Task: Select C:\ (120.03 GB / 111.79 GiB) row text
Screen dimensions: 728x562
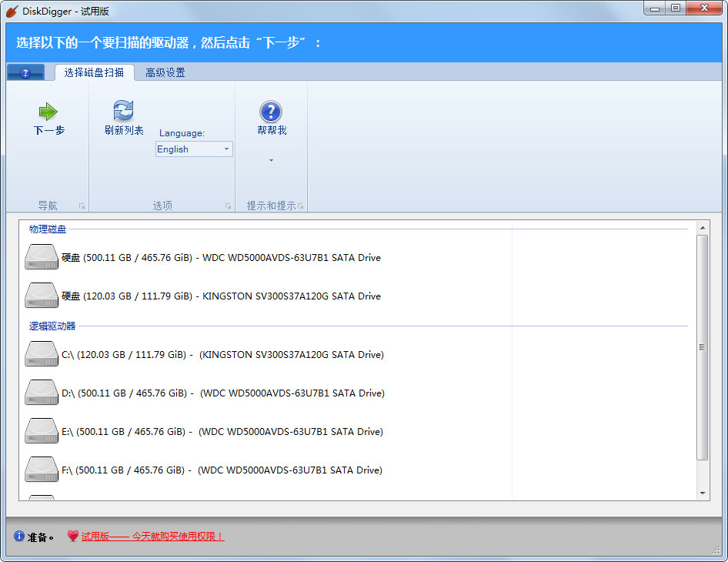Action: pos(223,354)
